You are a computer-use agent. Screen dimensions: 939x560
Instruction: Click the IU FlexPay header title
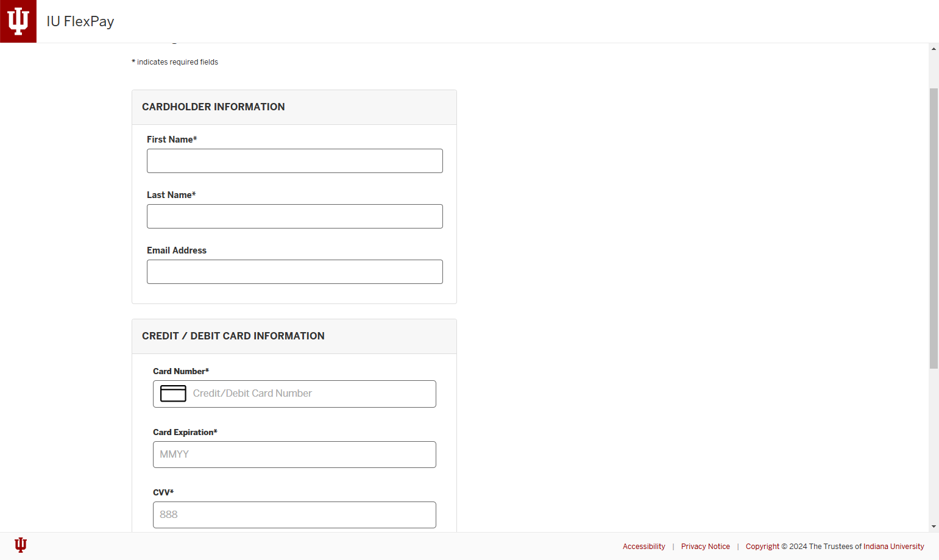click(80, 21)
